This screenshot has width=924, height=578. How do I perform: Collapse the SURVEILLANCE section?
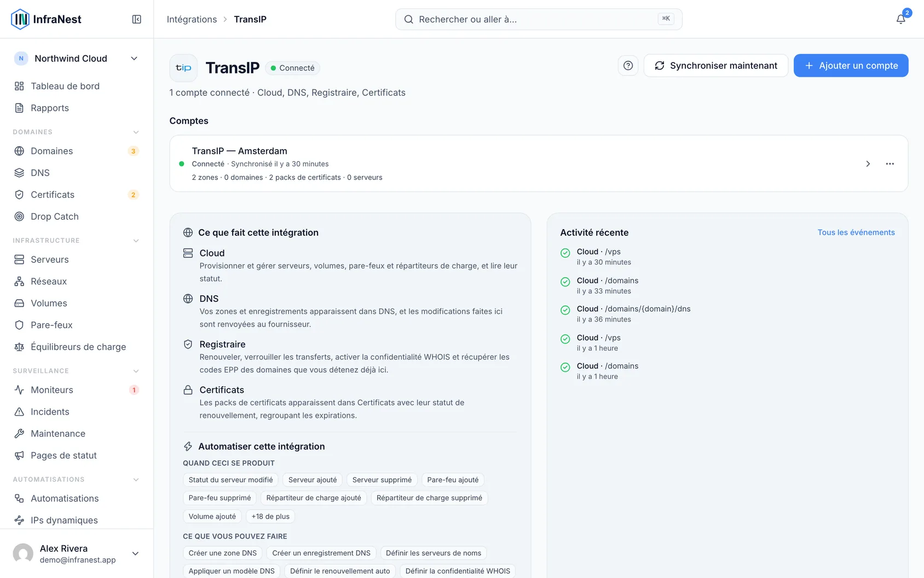coord(136,371)
